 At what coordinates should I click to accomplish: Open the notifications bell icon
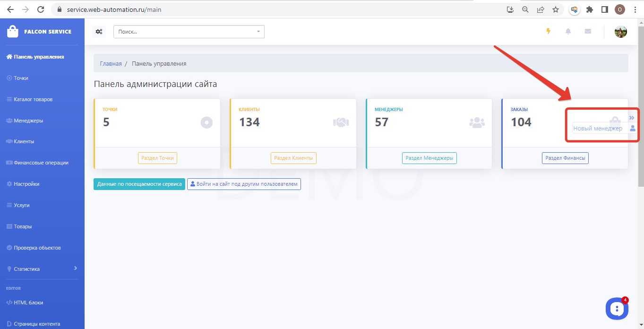pyautogui.click(x=568, y=32)
